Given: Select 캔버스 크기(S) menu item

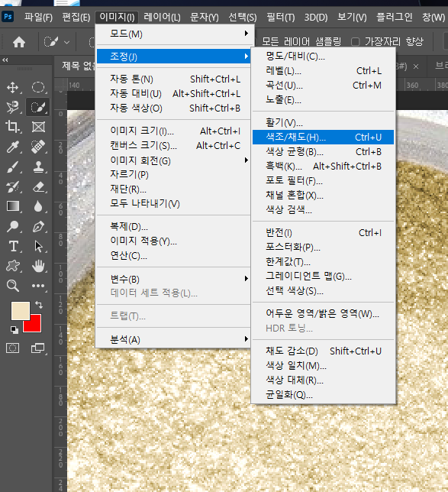Looking at the screenshot, I should pyautogui.click(x=174, y=146).
